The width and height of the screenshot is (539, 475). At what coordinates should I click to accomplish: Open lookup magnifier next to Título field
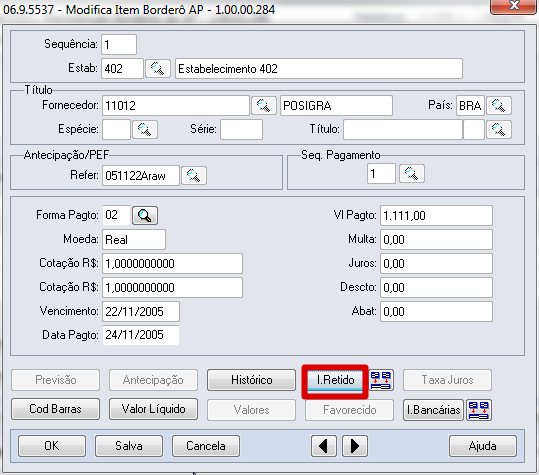(499, 129)
